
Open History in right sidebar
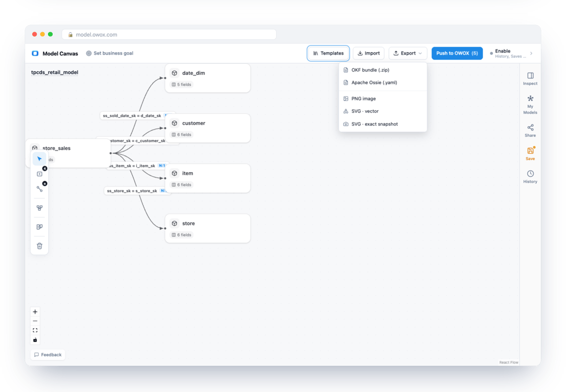click(530, 177)
